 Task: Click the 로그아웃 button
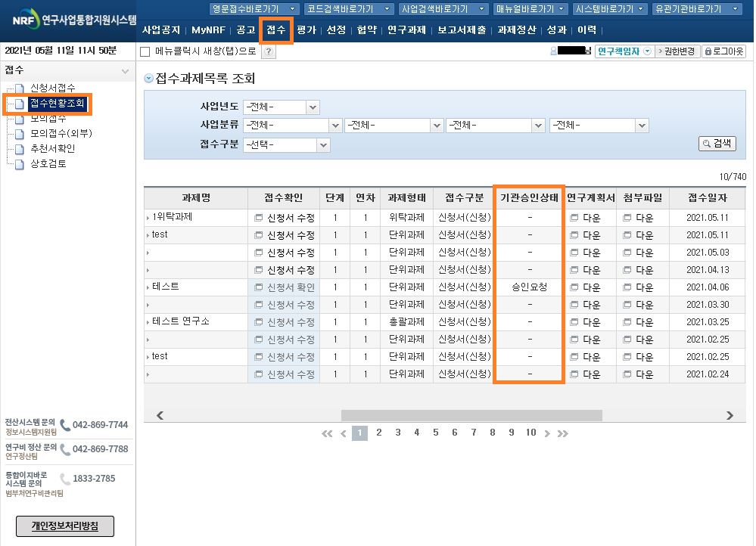(723, 51)
